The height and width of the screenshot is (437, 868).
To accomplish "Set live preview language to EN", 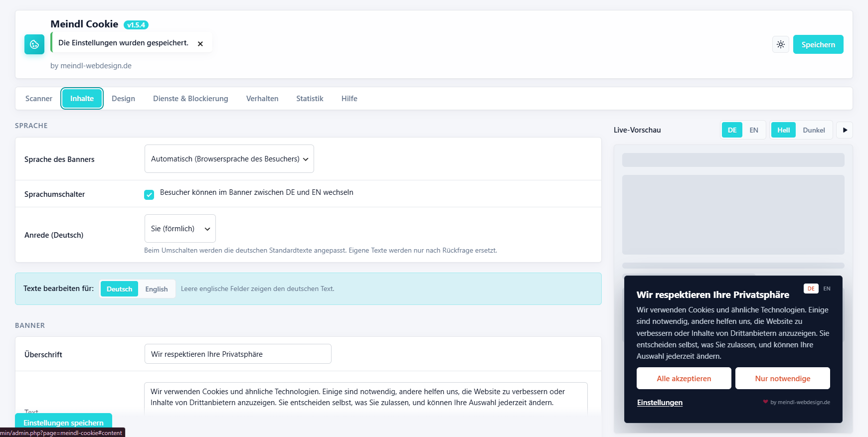I will point(754,130).
